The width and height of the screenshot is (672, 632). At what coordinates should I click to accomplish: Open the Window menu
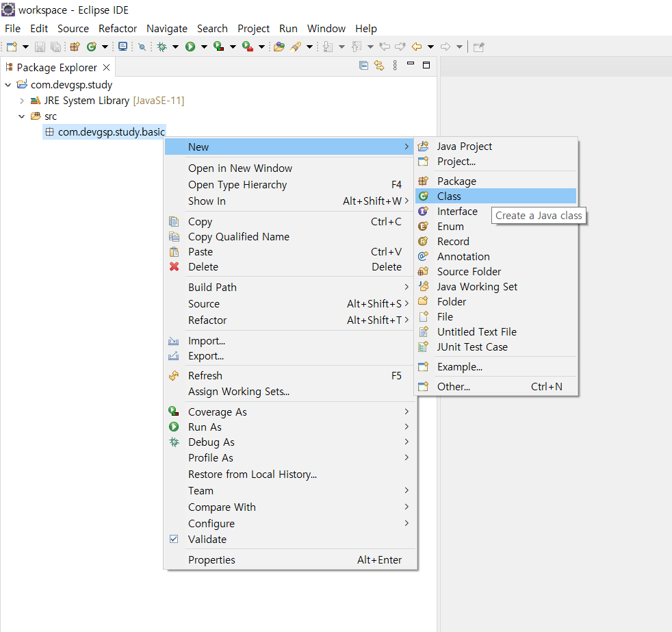(x=326, y=28)
